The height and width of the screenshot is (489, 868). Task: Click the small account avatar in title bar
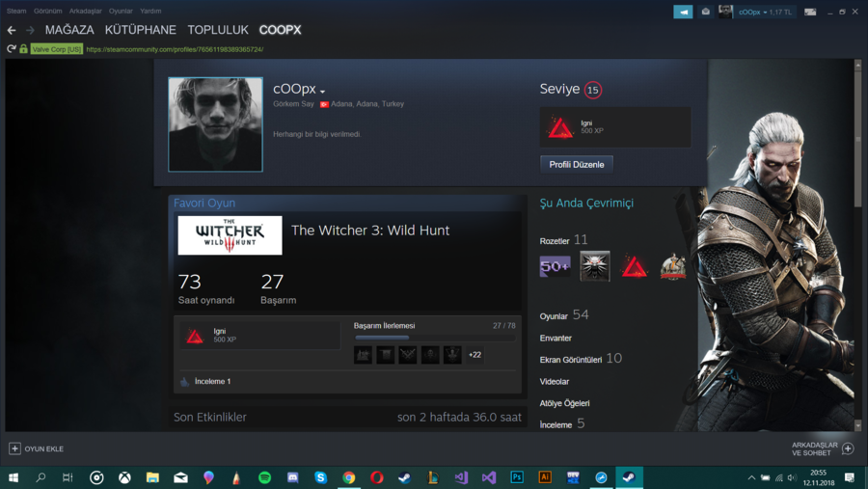(x=725, y=12)
